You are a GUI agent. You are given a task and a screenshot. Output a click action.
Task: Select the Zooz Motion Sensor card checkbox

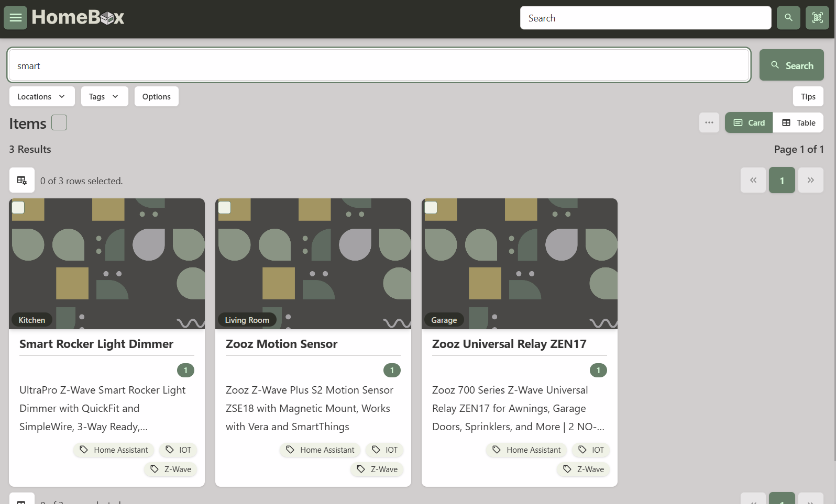click(225, 207)
